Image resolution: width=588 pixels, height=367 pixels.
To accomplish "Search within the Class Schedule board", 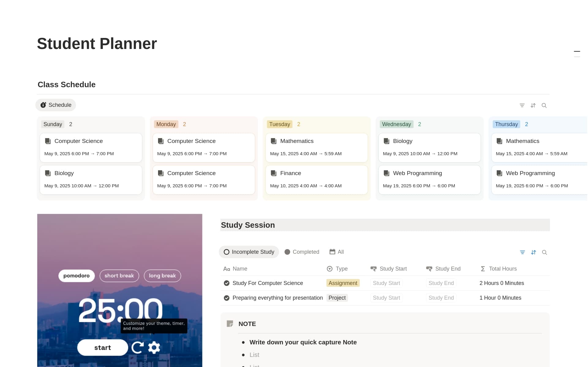I will (544, 105).
